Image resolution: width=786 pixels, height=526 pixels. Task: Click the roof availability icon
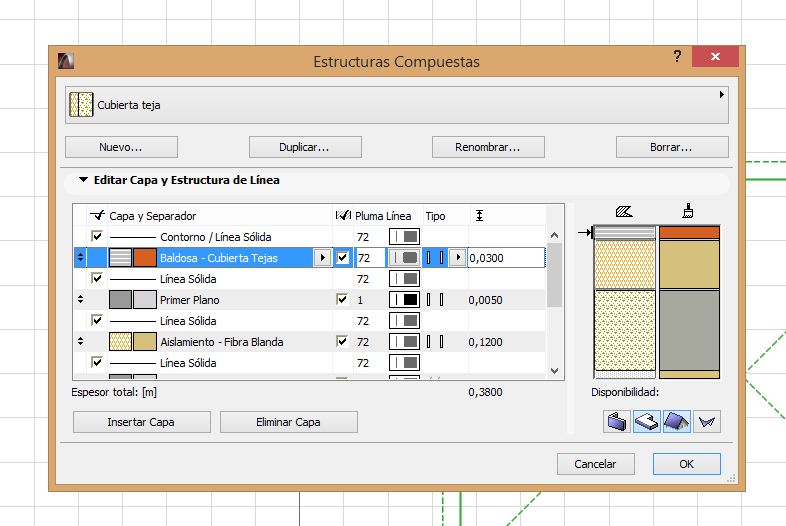point(677,422)
